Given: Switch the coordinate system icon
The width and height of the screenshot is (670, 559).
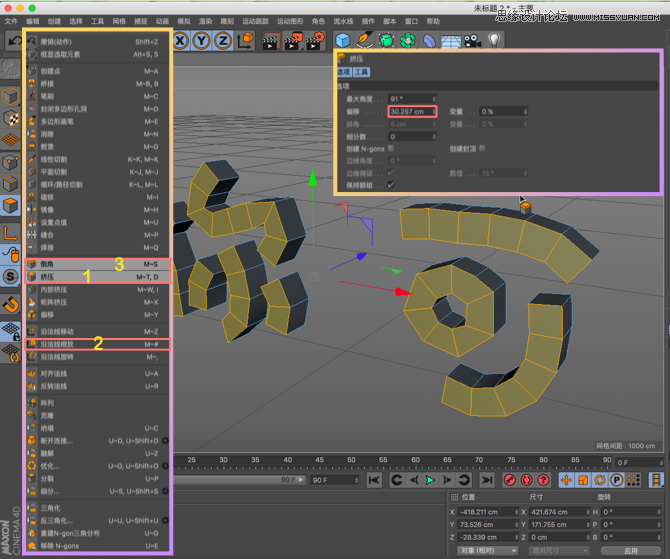Looking at the screenshot, I should pos(245,41).
